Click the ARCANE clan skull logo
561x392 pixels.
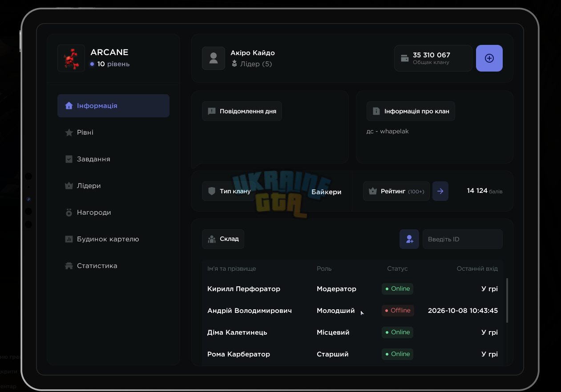click(x=71, y=58)
